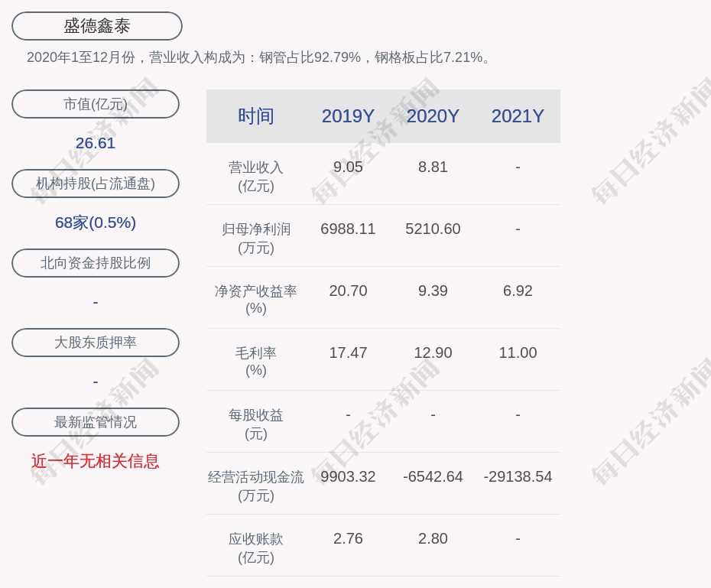Image resolution: width=711 pixels, height=588 pixels.
Task: Select the 北向资金持股比例 pill
Action: pyautogui.click(x=96, y=263)
